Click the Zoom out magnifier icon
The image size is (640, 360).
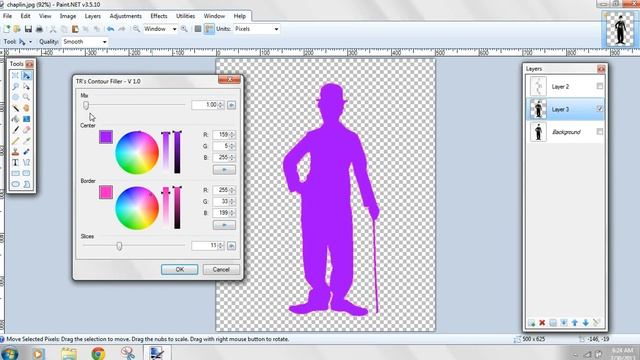pos(136,29)
